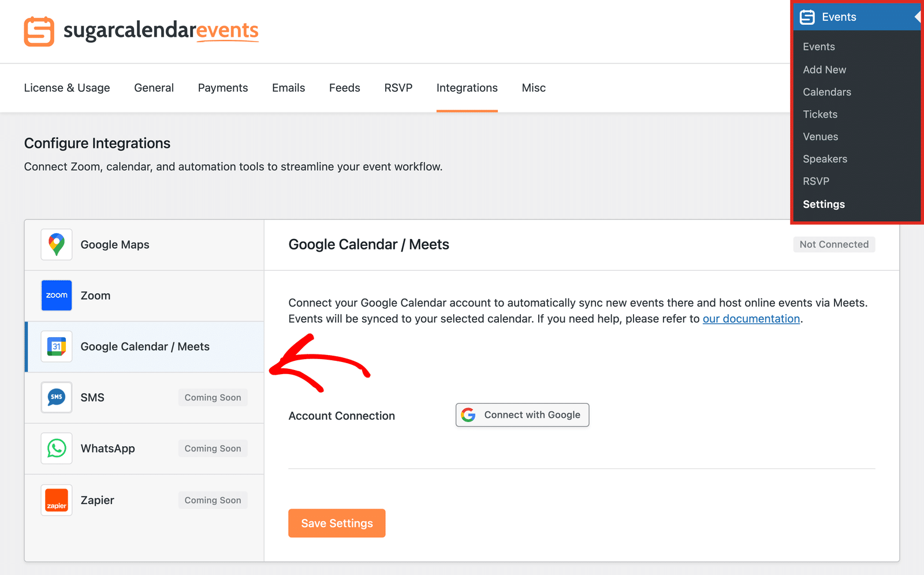This screenshot has height=575, width=924.
Task: Select the Google Maps integration label
Action: click(115, 245)
